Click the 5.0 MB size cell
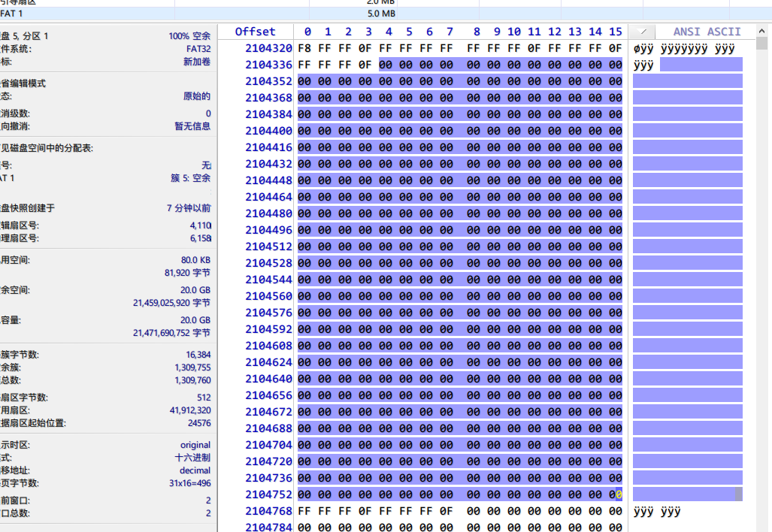The width and height of the screenshot is (772, 532). [381, 14]
